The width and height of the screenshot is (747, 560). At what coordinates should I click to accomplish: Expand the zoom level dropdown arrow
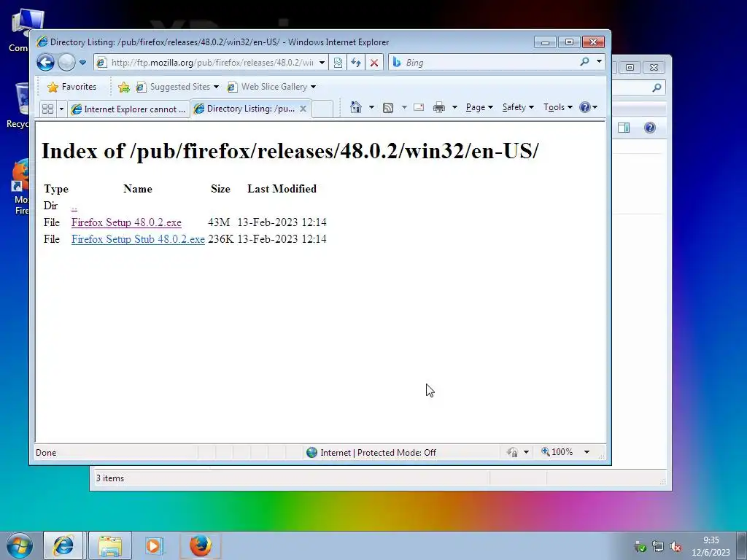coord(587,452)
